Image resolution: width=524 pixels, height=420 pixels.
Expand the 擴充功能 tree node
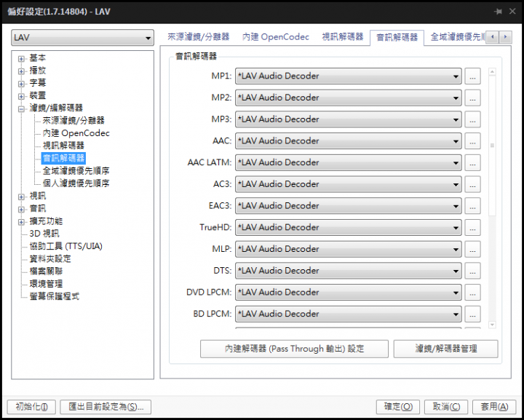pyautogui.click(x=21, y=222)
